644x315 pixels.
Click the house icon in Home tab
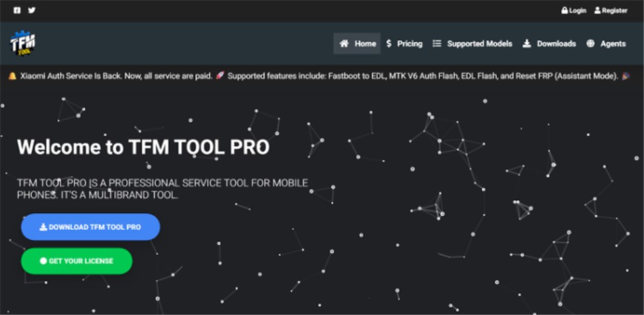pyautogui.click(x=344, y=43)
